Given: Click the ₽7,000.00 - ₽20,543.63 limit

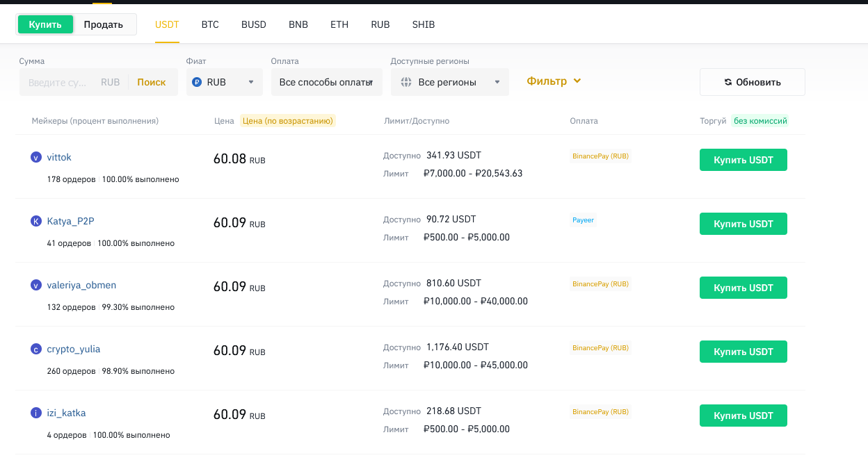Looking at the screenshot, I should 473,173.
